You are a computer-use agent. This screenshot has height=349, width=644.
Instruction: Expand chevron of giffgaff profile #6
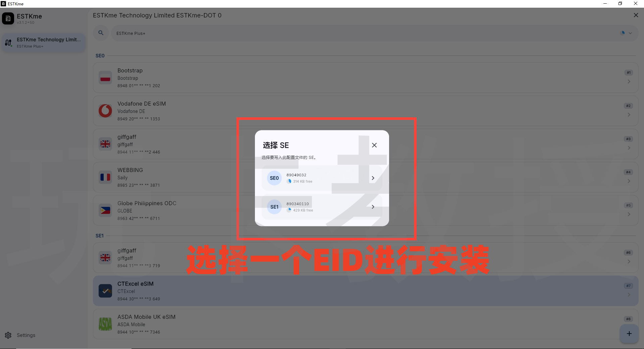point(629,261)
